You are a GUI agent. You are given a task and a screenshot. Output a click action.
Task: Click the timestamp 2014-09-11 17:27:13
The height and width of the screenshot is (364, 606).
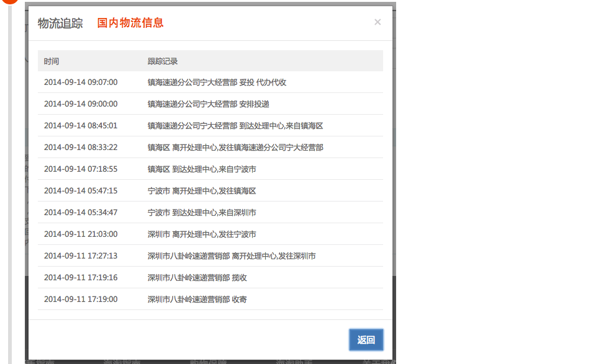[81, 255]
